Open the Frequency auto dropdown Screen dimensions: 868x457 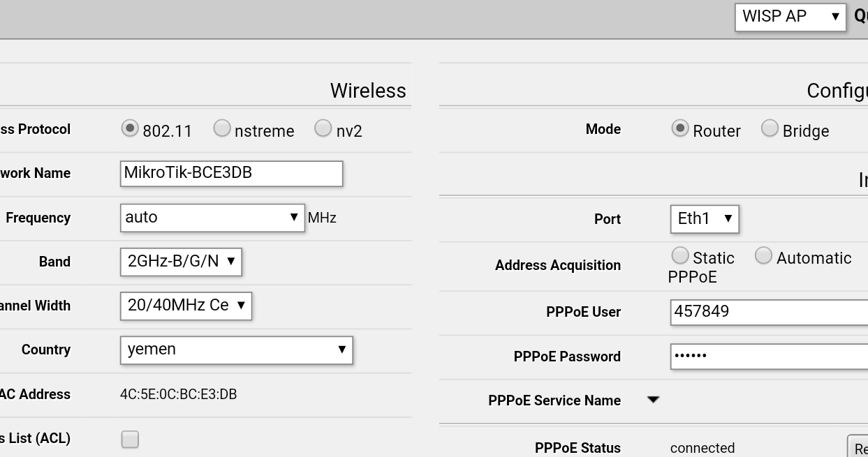pos(212,218)
